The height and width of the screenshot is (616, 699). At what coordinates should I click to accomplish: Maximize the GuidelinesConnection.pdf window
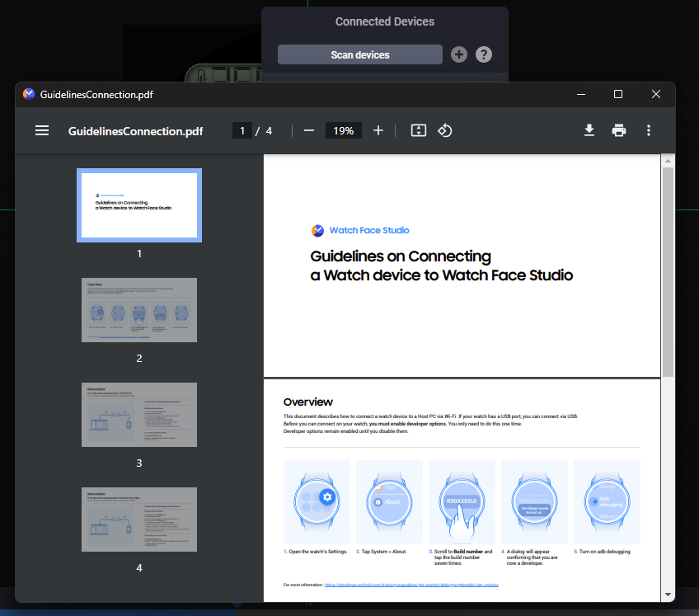click(x=618, y=94)
